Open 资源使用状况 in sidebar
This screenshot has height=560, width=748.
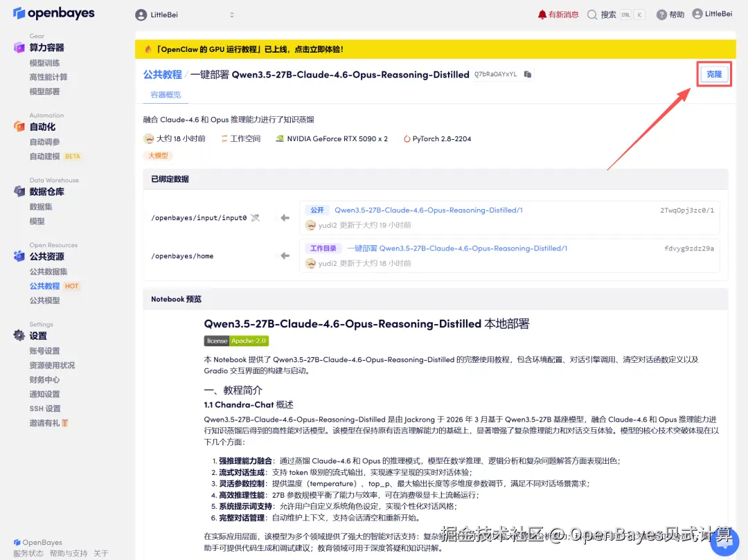(52, 365)
